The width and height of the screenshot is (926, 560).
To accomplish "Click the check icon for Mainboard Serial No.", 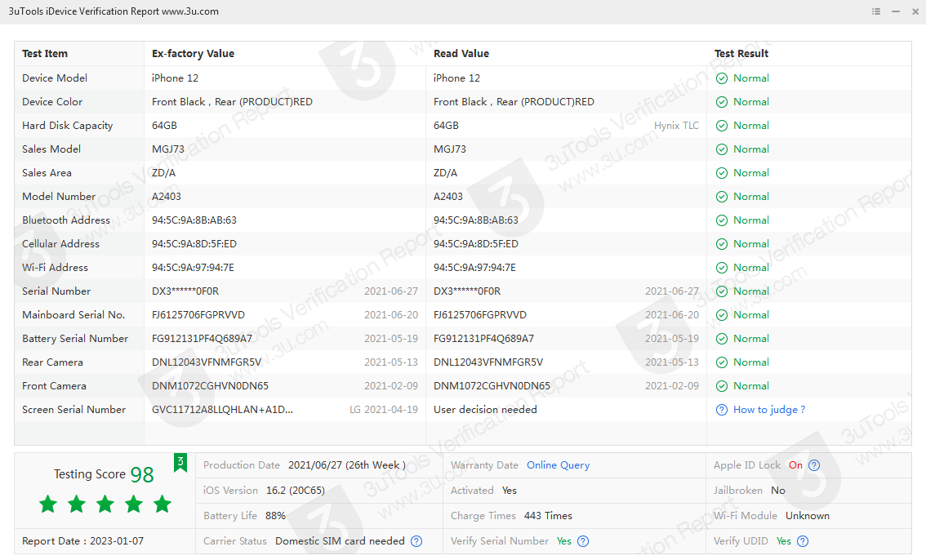I will tap(722, 315).
